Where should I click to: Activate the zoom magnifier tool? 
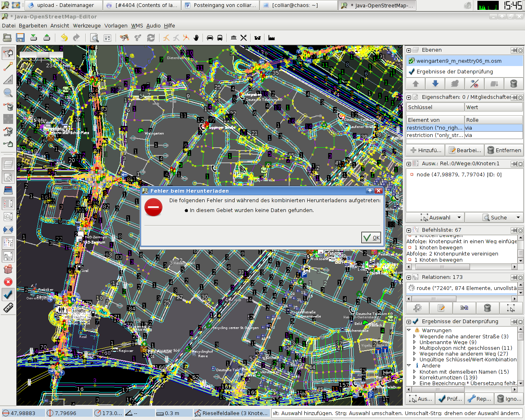(x=8, y=93)
